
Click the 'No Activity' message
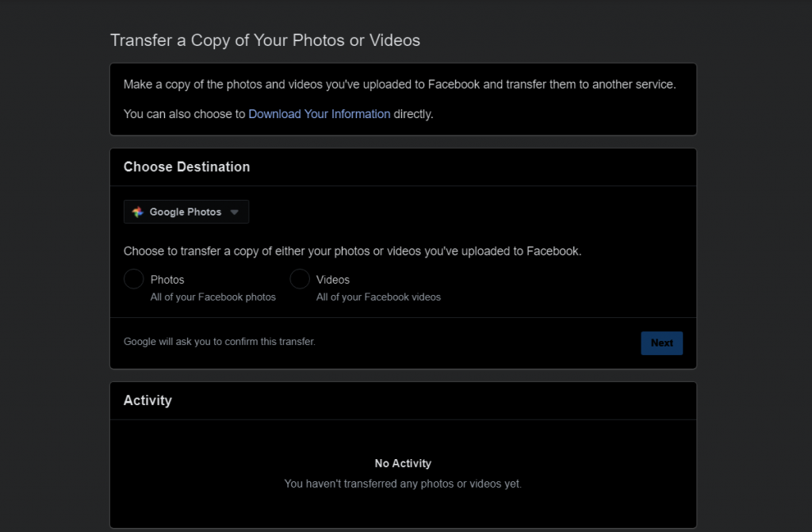403,463
